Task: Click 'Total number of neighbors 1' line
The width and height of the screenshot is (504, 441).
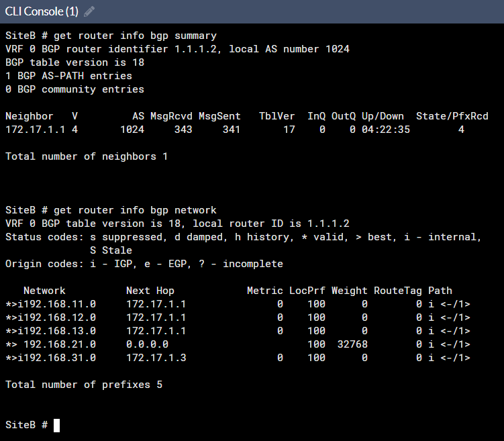Action: 87,156
